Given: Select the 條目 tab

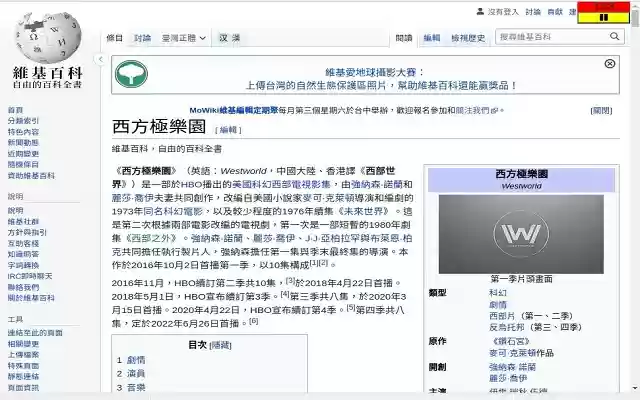Looking at the screenshot, I should point(114,38).
